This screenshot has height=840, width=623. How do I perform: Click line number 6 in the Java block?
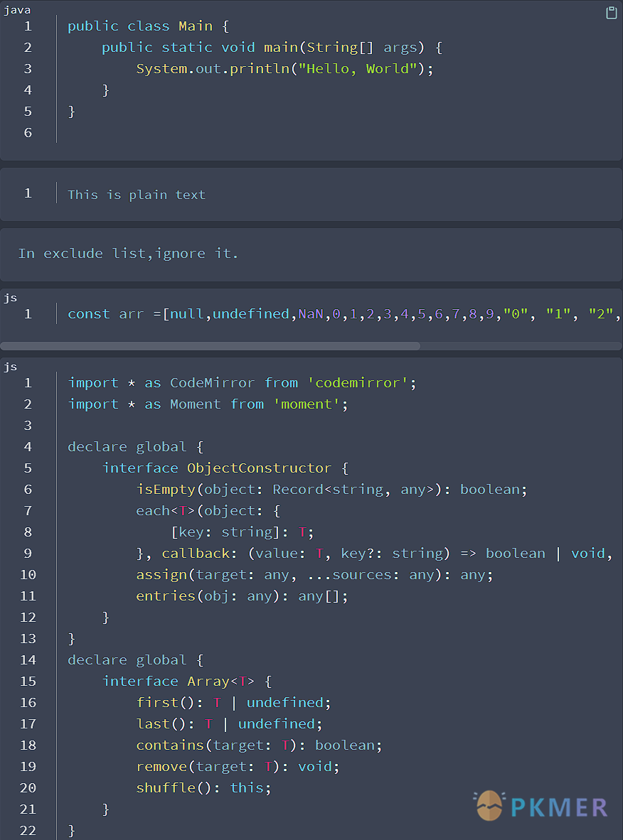coord(28,133)
